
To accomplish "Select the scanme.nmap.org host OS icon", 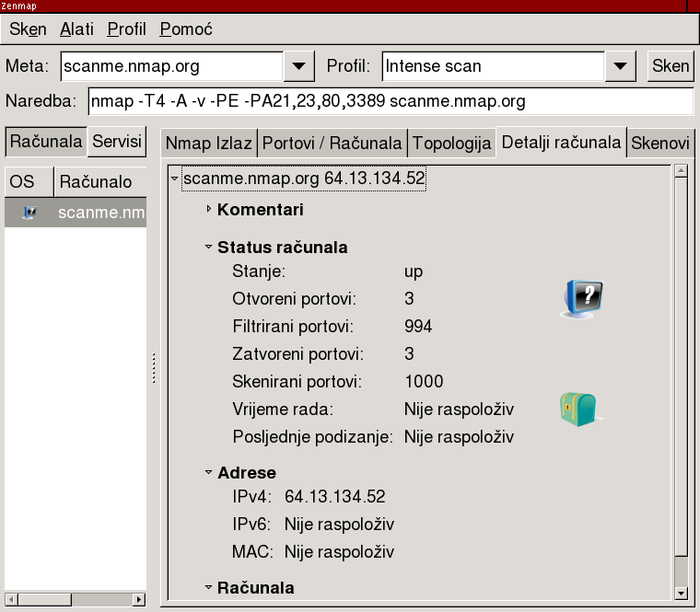I will pyautogui.click(x=29, y=213).
